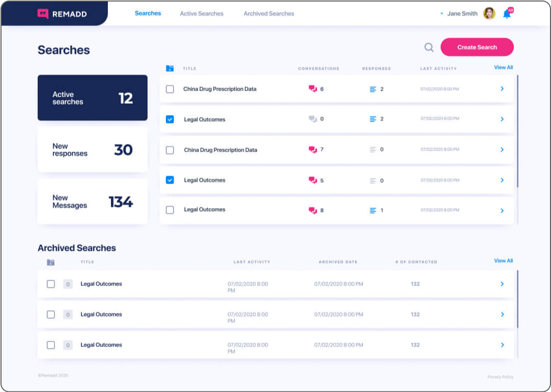Screen dimensions: 551x392
Task: Switch to the Active Searches tab
Action: [201, 14]
